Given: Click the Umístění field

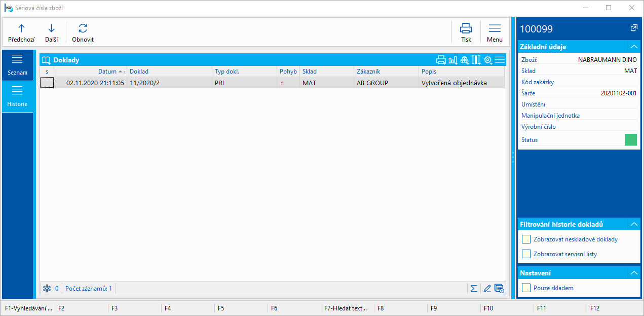Looking at the screenshot, I should [x=579, y=104].
